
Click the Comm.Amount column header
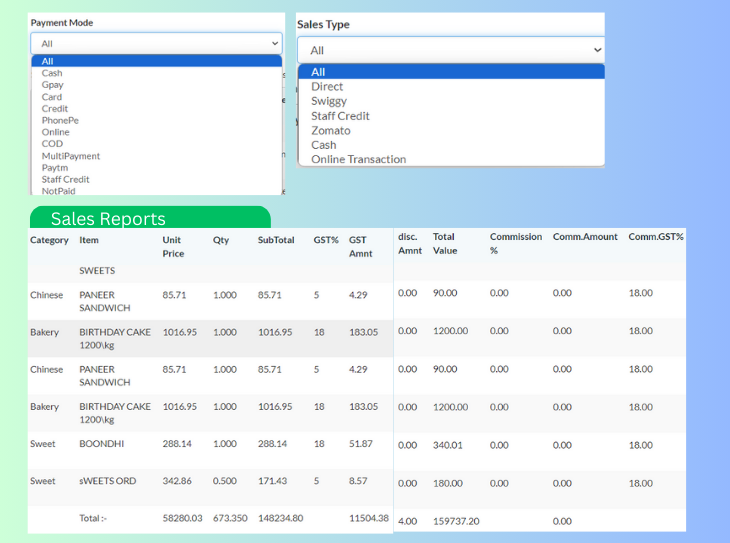pos(585,237)
